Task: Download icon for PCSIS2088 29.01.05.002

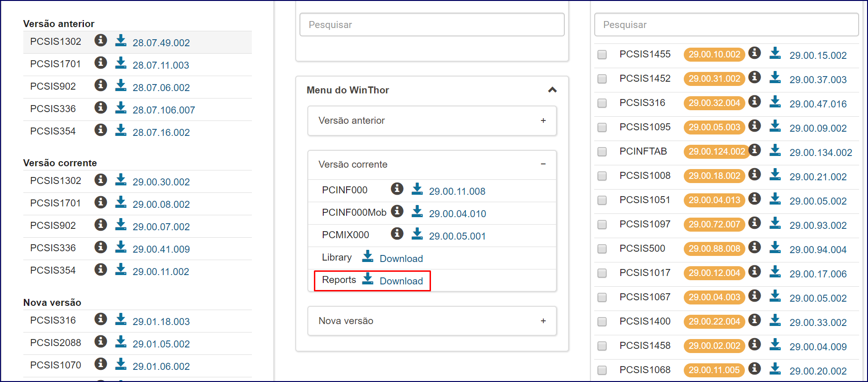Action: coord(121,341)
